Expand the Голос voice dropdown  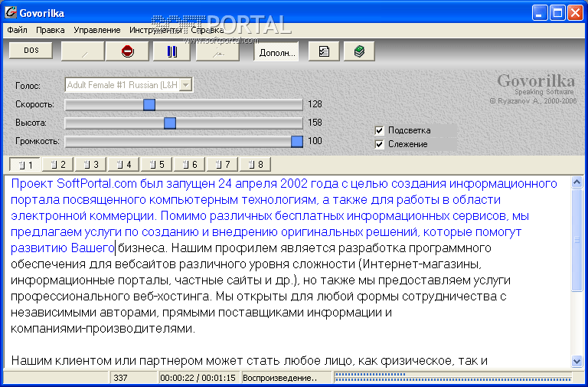click(186, 85)
